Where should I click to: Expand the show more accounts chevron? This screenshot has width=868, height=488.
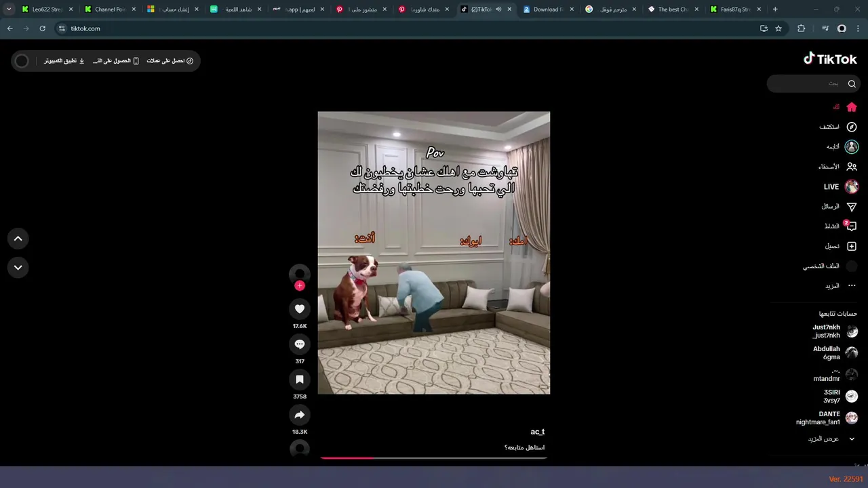pos(852,439)
